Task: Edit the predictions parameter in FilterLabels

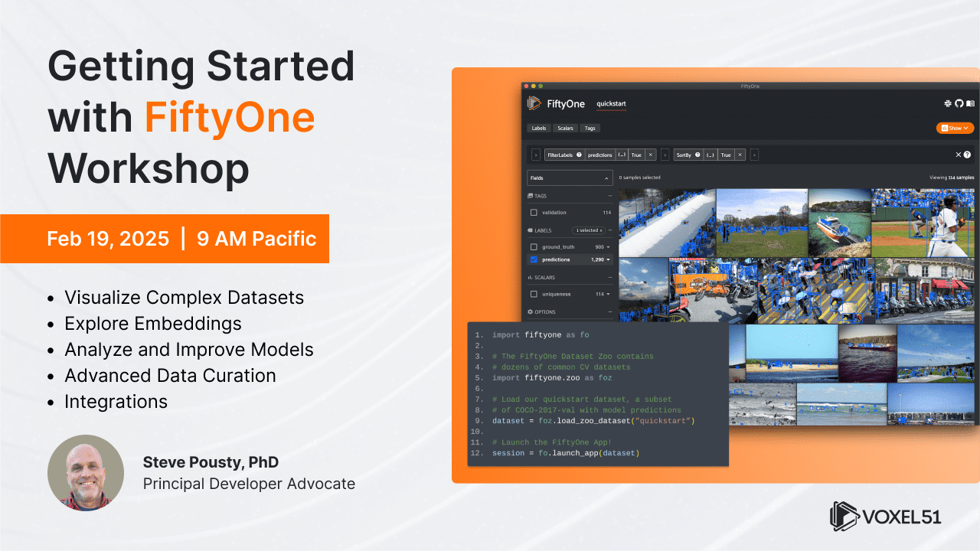Action: (x=599, y=155)
